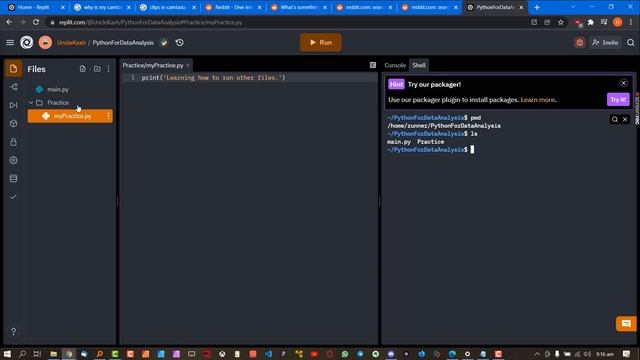Open the notifications gift icon
Viewport: 640px width, 360px height.
tap(580, 42)
